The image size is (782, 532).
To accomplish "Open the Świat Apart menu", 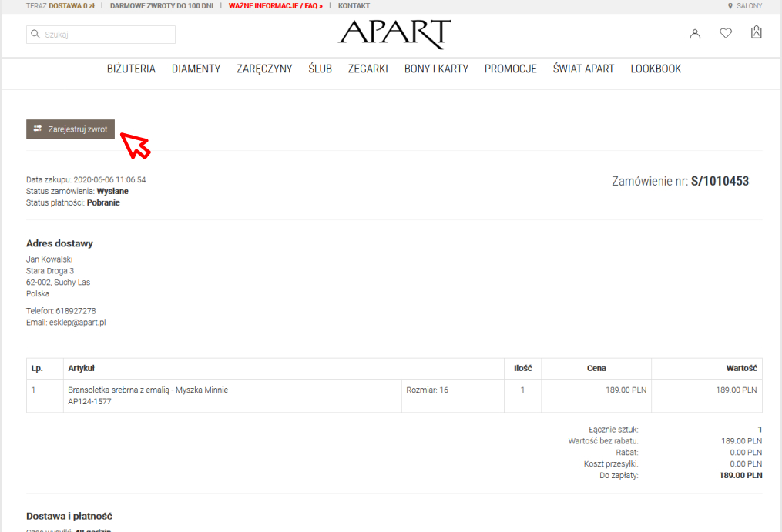I will (583, 69).
